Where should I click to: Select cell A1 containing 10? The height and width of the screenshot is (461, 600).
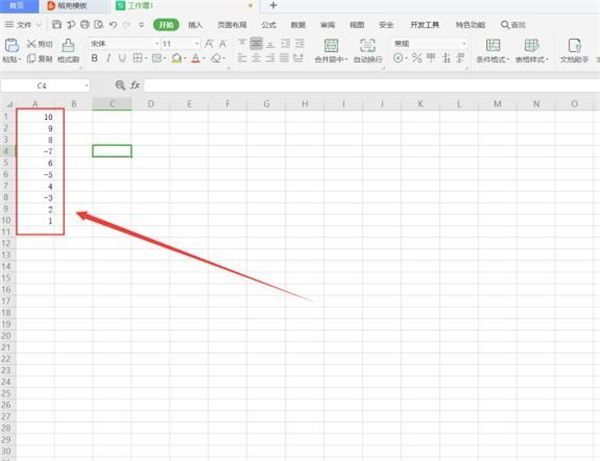point(36,117)
